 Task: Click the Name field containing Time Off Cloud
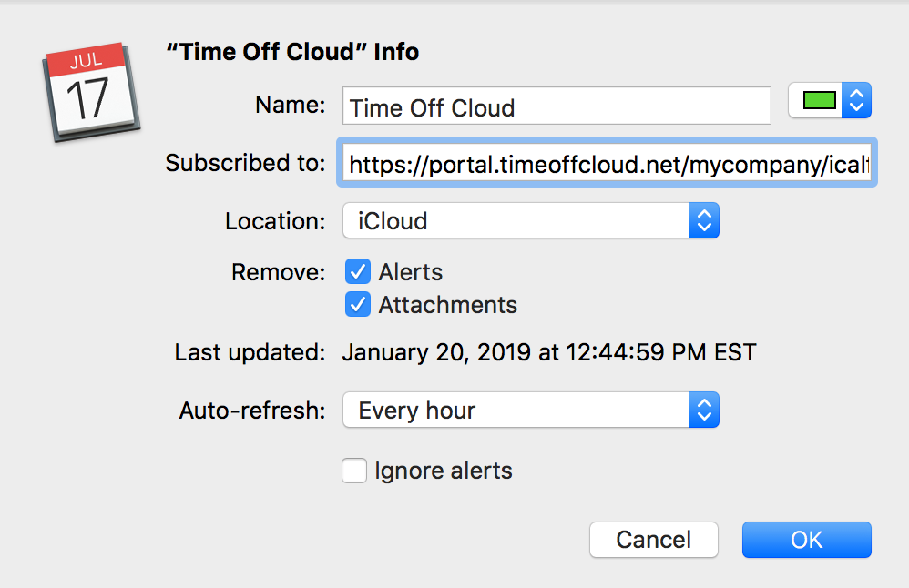(x=557, y=106)
